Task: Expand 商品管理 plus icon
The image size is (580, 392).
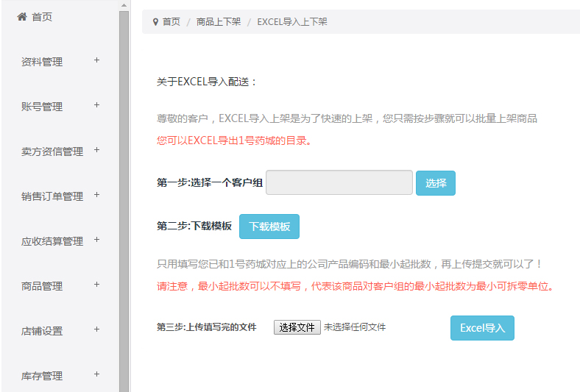Action: 96,285
